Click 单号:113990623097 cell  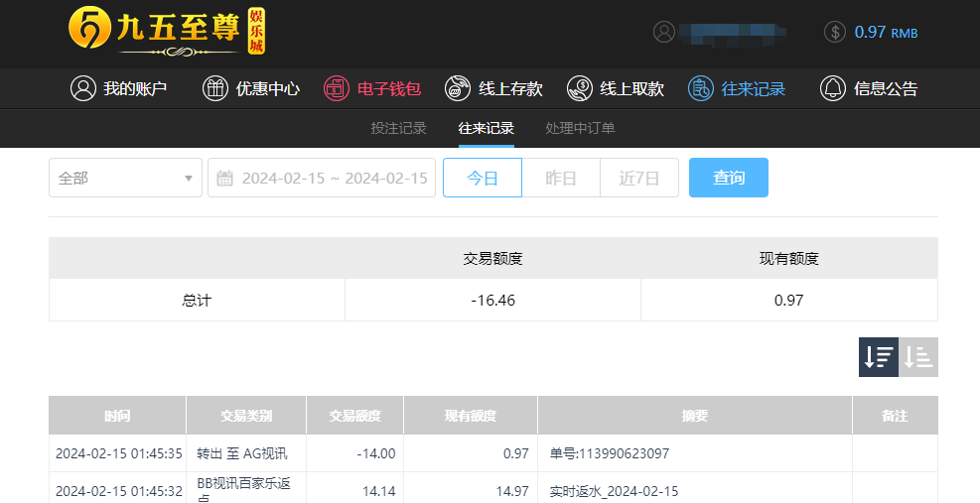610,453
